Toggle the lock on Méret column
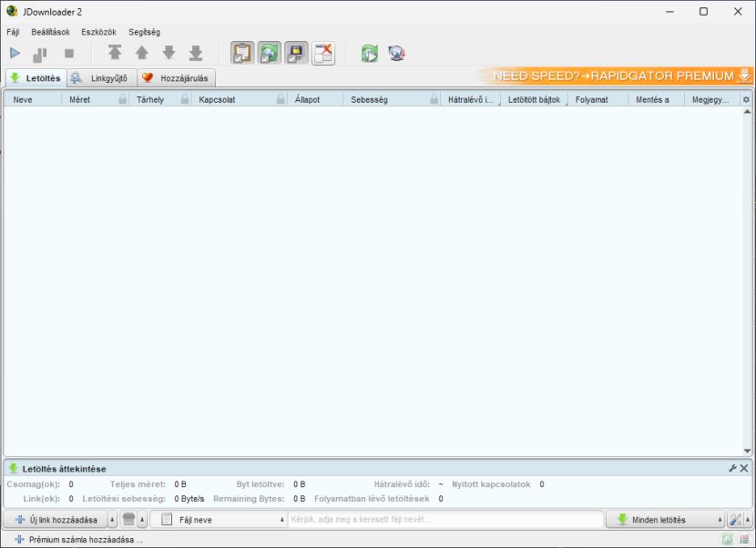Viewport: 756px width, 548px height. [x=123, y=99]
